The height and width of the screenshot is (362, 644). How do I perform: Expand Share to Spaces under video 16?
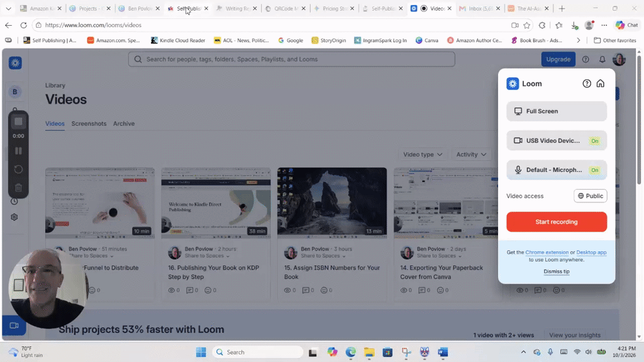[207, 256]
